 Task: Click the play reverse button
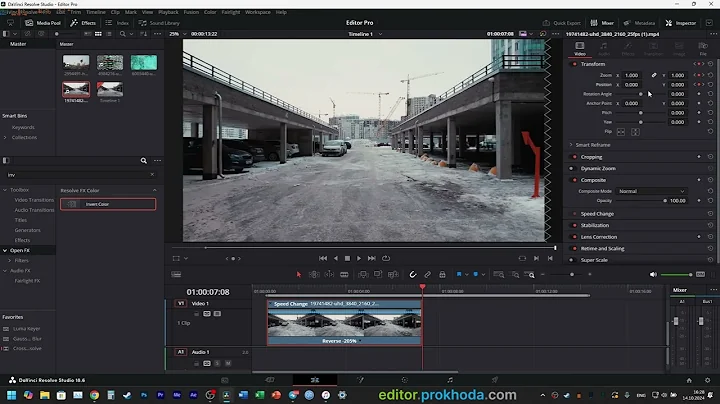click(336, 258)
